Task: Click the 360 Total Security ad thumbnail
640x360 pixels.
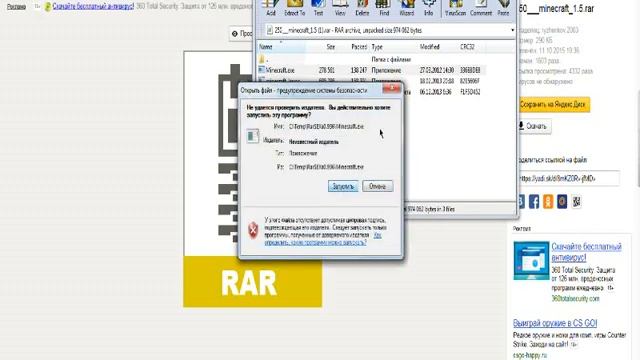Action: click(531, 260)
